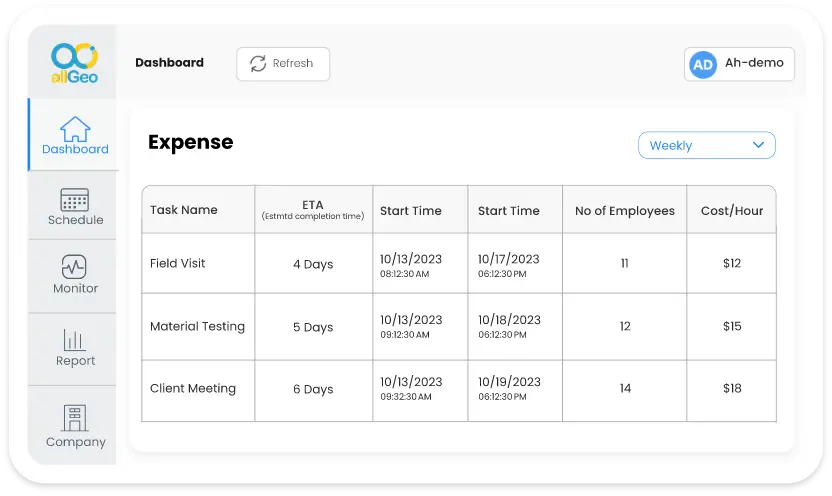832x496 pixels.
Task: Select the Material Testing task row
Action: [x=197, y=326]
